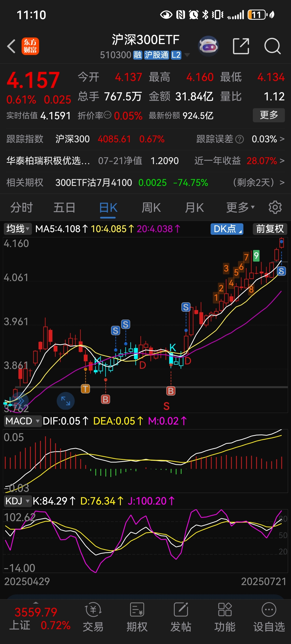Tap the K:84.29 KDJ value
Screen dimensions: 291x644
[54, 501]
